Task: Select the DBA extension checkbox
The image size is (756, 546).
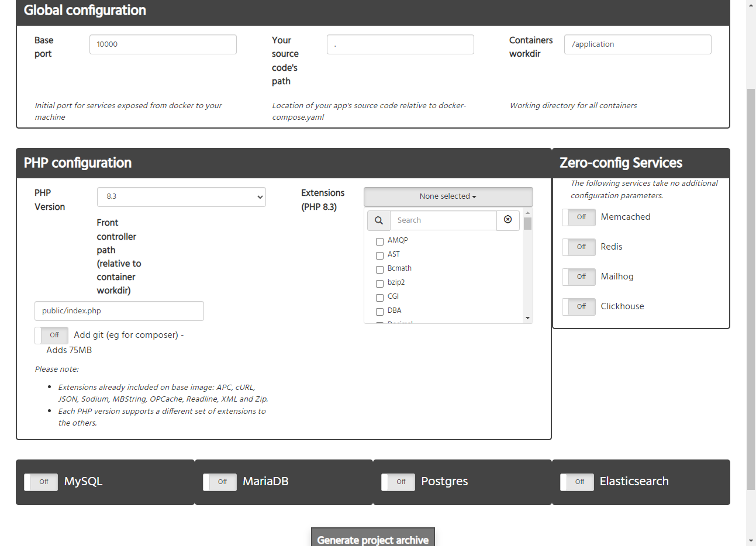Action: (379, 312)
